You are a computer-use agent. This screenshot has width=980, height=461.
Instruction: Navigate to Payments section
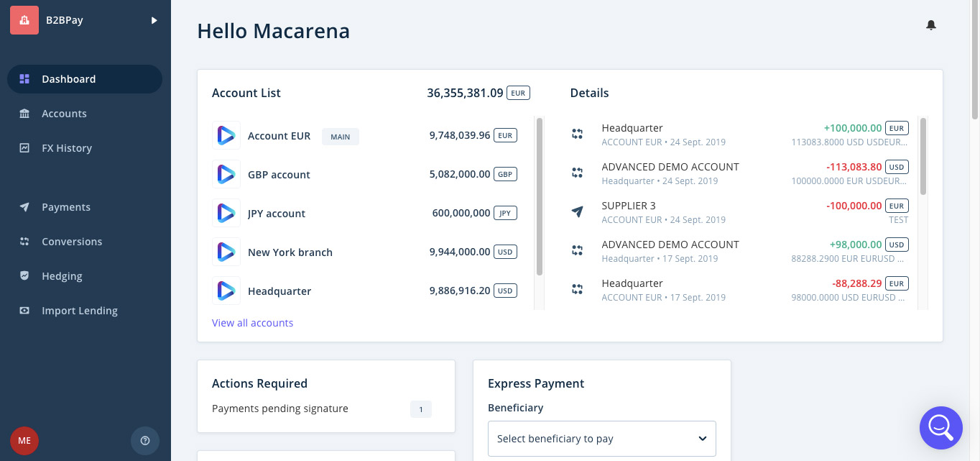tap(66, 207)
